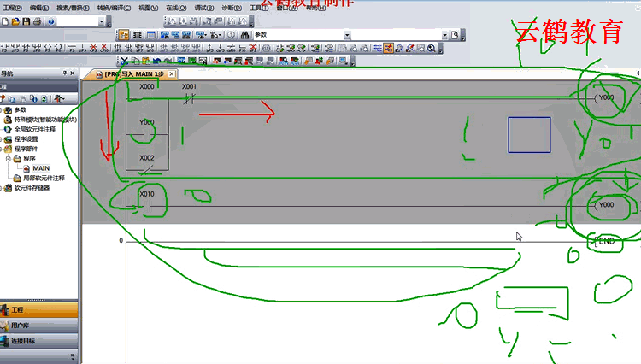Insert parallel closed contact sF6 icon
The width and height of the screenshot is (641, 364).
click(x=37, y=49)
